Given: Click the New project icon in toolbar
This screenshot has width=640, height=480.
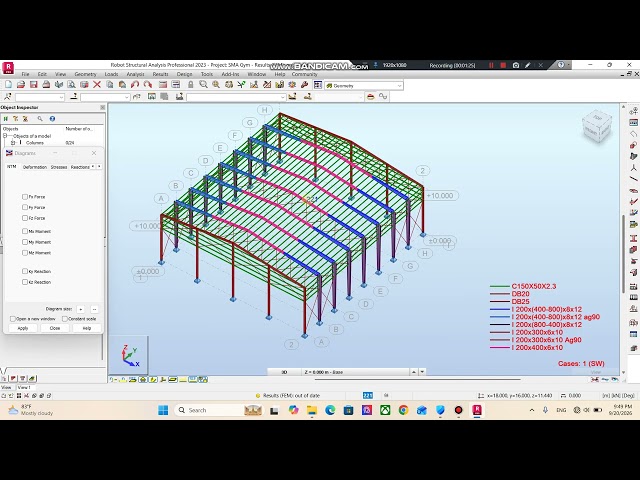Looking at the screenshot, I should (x=8, y=84).
